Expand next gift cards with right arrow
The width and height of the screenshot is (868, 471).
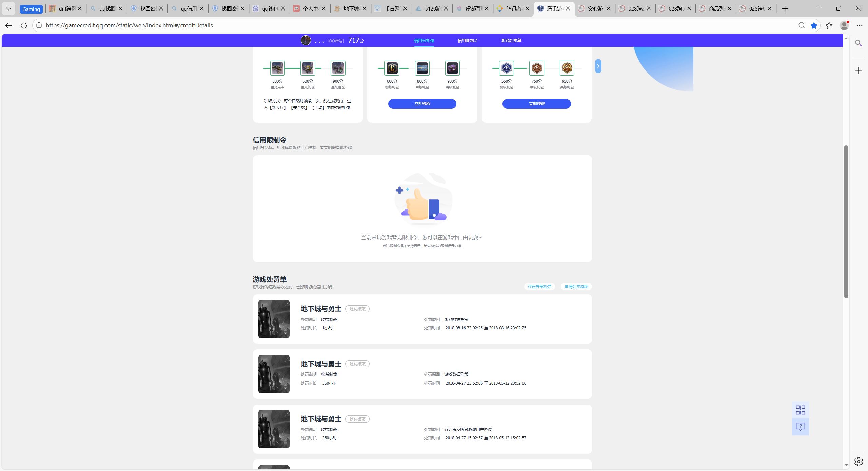tap(598, 66)
